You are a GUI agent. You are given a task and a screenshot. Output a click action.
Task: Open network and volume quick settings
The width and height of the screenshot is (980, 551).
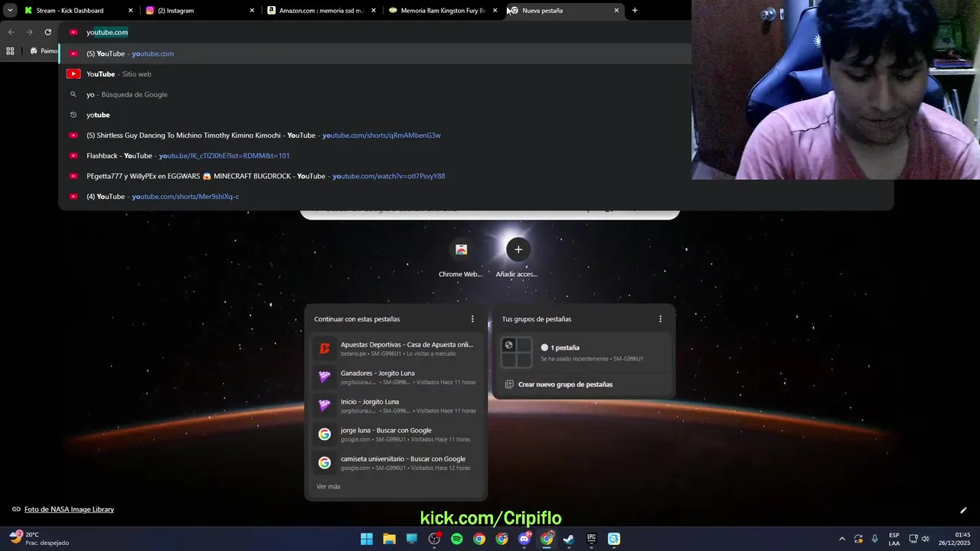pyautogui.click(x=920, y=539)
